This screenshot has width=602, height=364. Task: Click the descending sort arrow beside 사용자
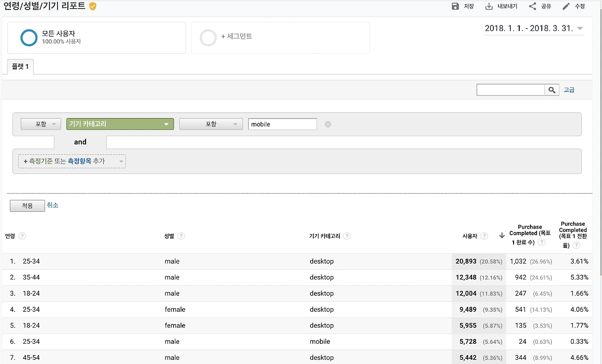point(502,236)
